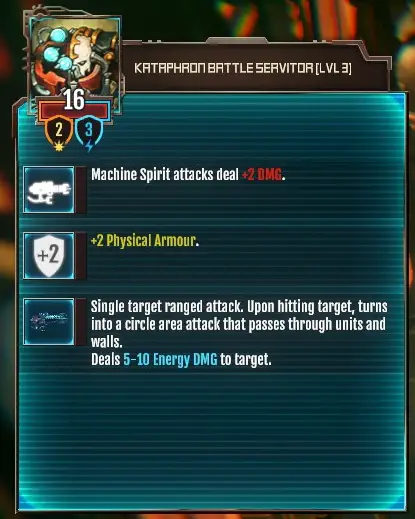Click 'to target.' at description end
This screenshot has width=415, height=519.
pyautogui.click(x=246, y=360)
